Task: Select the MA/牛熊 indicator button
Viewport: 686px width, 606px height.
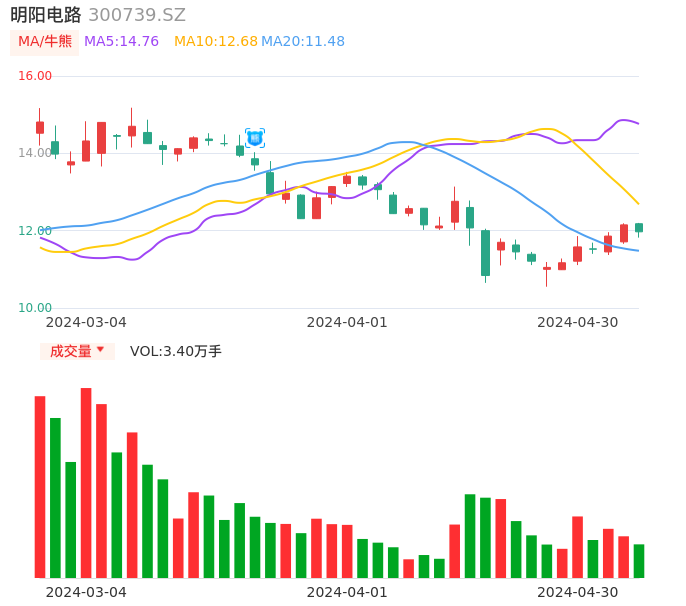Action: tap(44, 42)
